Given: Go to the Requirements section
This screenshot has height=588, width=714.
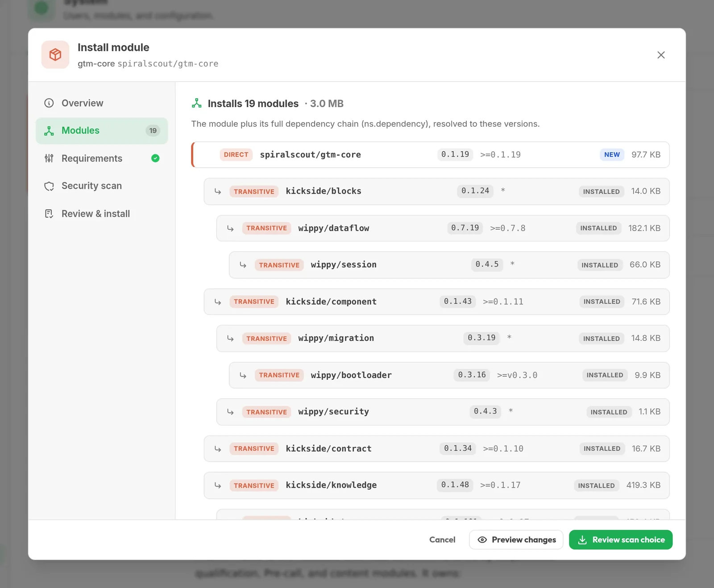Looking at the screenshot, I should click(102, 158).
